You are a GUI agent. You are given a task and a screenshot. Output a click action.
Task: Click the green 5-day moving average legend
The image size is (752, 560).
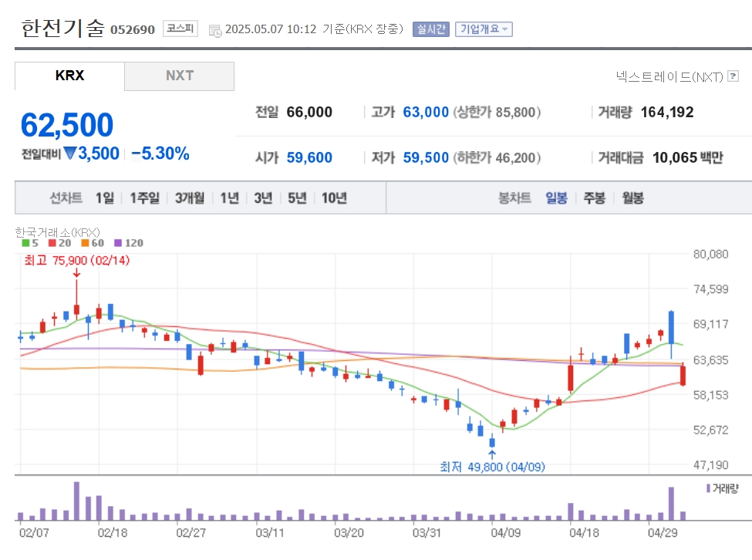[x=30, y=243]
